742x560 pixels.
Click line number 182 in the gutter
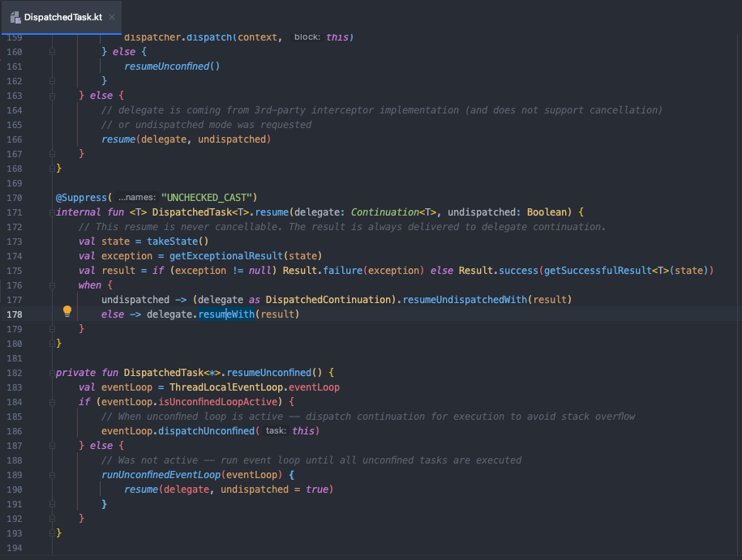pyautogui.click(x=15, y=373)
